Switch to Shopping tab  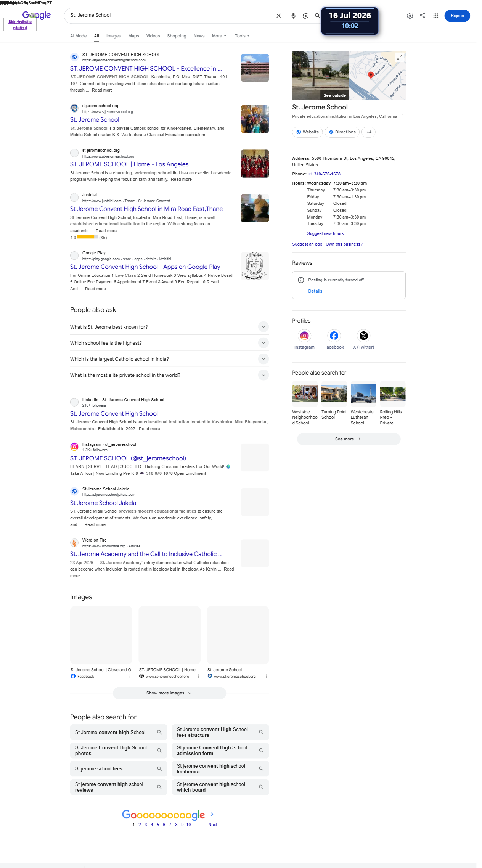pyautogui.click(x=177, y=36)
